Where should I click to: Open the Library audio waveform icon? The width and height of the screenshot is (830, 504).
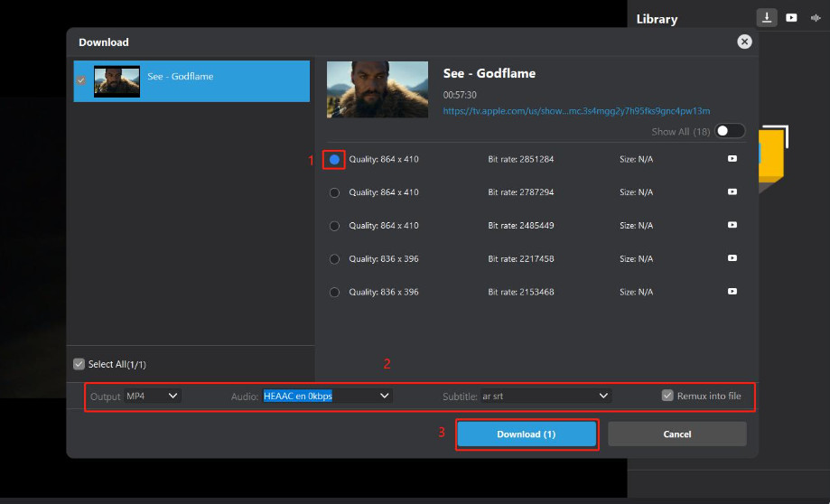pos(816,17)
